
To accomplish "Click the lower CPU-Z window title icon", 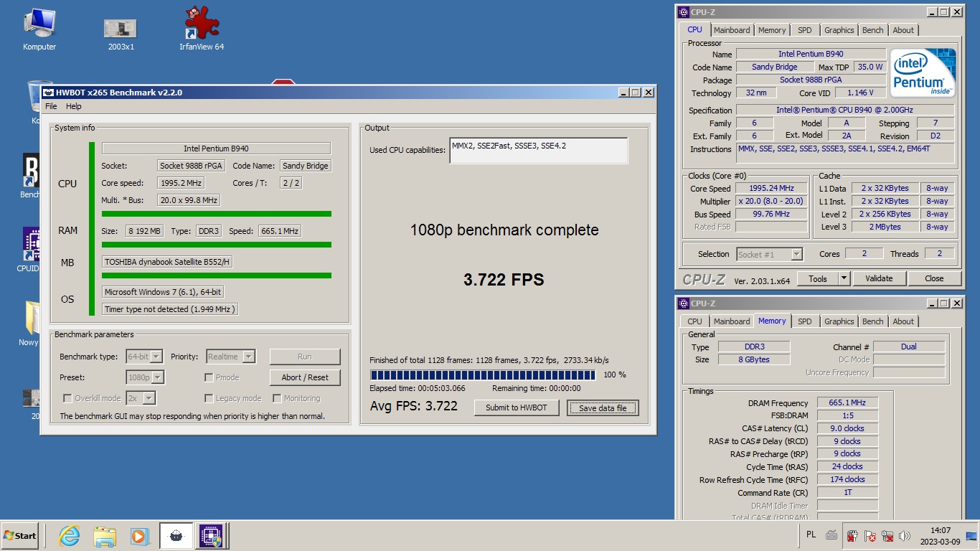I will (683, 303).
